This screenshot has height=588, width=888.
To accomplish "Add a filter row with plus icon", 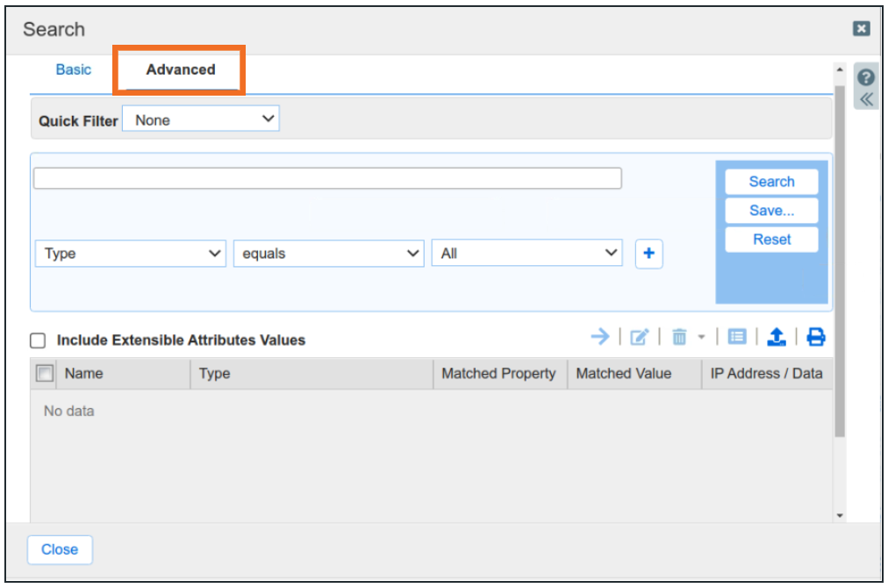I will pos(648,254).
